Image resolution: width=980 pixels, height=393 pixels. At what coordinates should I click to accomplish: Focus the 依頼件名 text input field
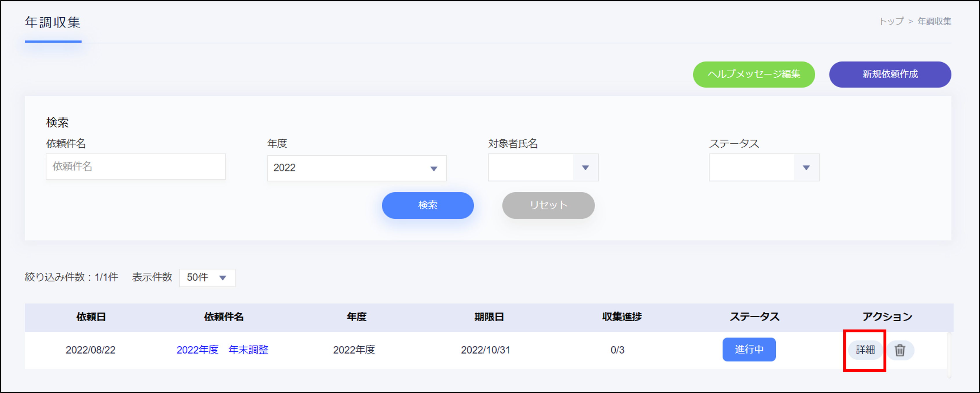pyautogui.click(x=136, y=166)
